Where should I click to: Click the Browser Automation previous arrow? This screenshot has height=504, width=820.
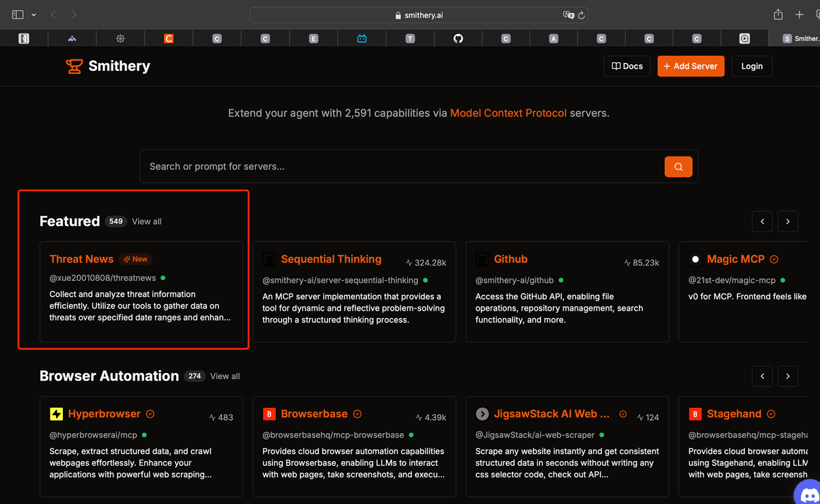point(762,376)
